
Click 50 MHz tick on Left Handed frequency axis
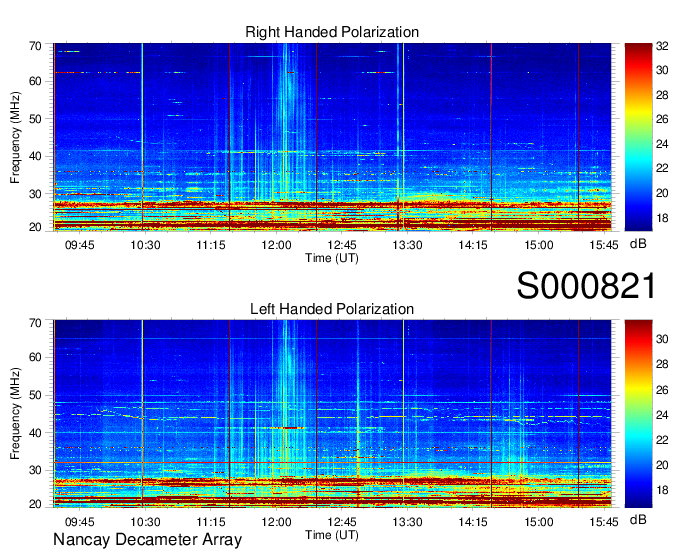[x=35, y=395]
